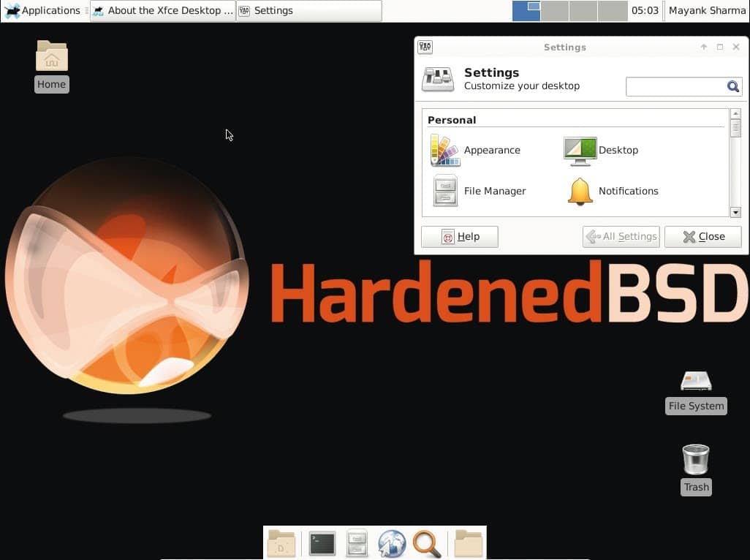Image resolution: width=750 pixels, height=560 pixels.
Task: Click the 05:03 clock
Action: [x=645, y=10]
